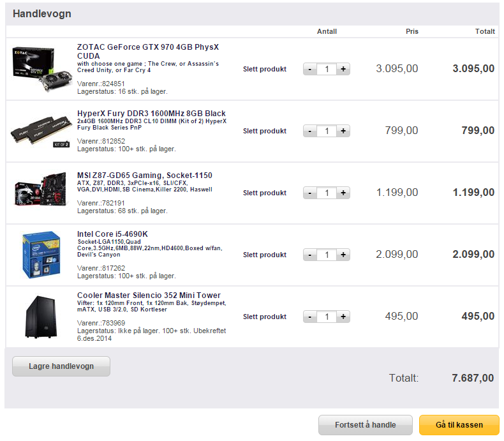Increase quantity of Cooler Master Silencio 352
Image resolution: width=504 pixels, height=441 pixels.
pos(343,317)
